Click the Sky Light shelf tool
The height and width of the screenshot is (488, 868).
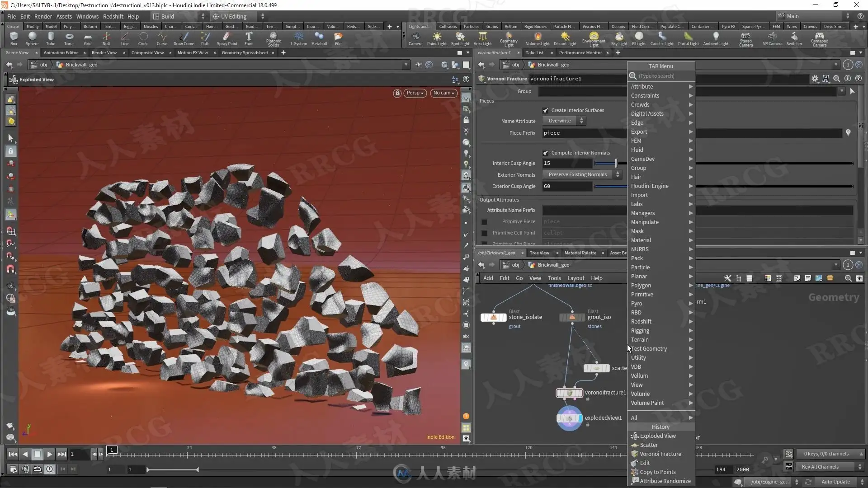619,38
